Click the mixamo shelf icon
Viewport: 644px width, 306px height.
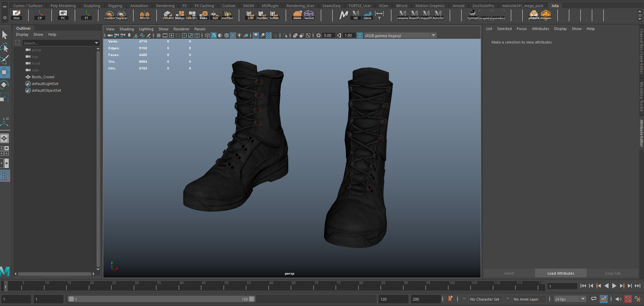546,15
